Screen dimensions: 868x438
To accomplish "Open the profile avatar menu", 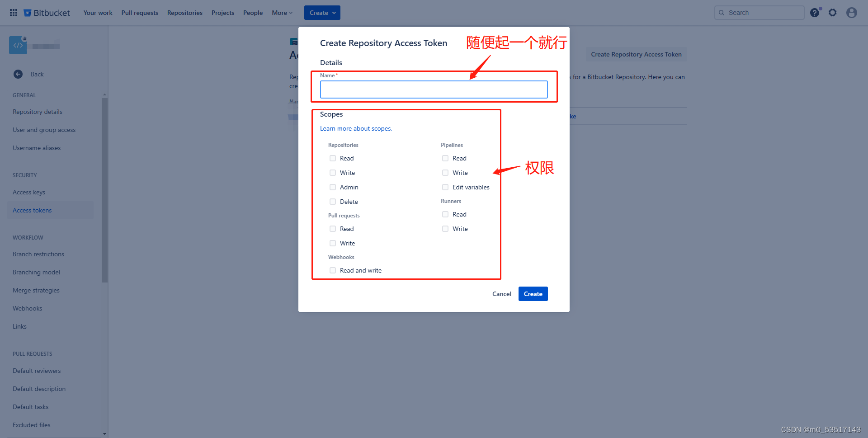I will click(851, 12).
